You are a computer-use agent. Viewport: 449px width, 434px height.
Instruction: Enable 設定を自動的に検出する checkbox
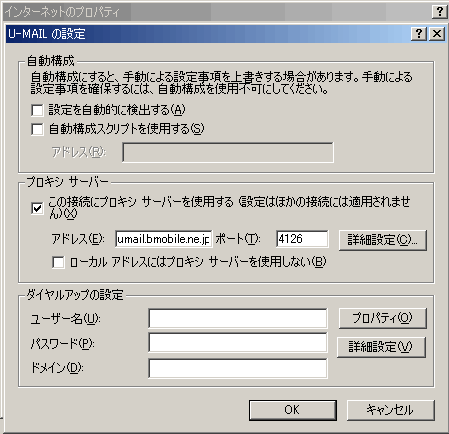(x=37, y=110)
